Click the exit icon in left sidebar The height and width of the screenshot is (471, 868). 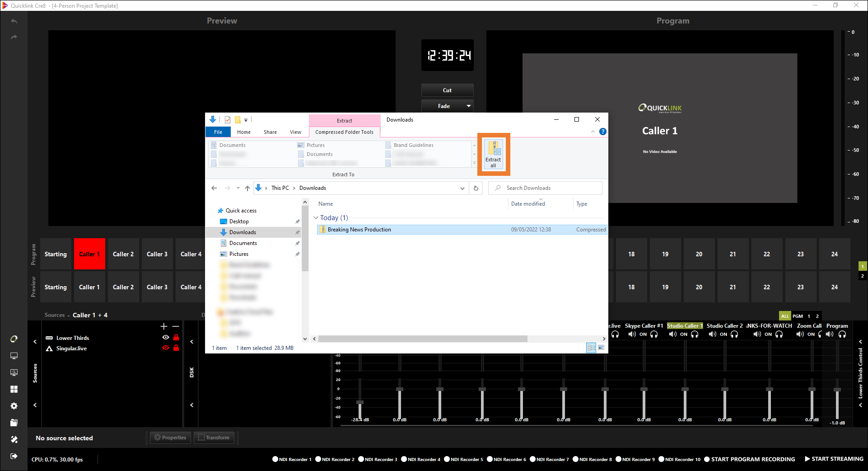tap(14, 456)
